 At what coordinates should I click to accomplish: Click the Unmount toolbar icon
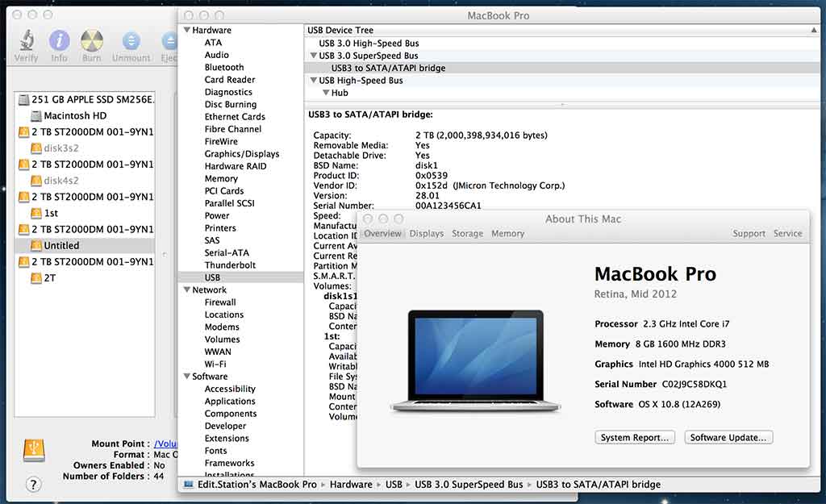click(x=131, y=40)
